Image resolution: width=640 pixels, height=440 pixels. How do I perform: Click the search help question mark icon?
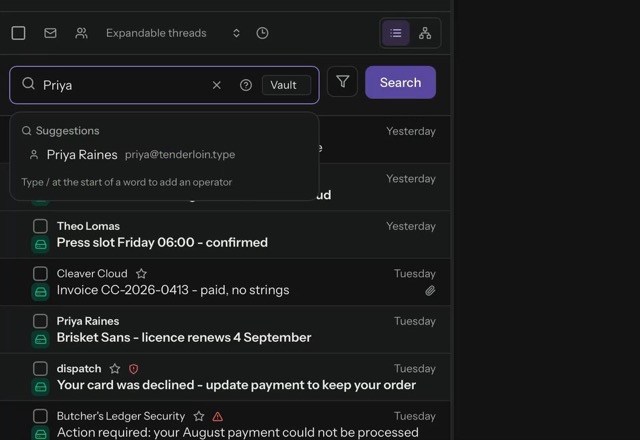246,85
